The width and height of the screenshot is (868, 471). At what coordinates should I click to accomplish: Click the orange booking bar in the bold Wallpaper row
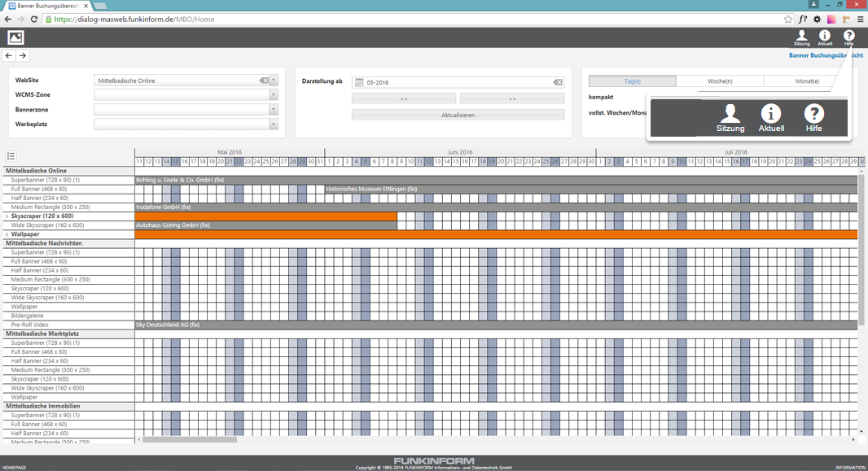[496, 234]
